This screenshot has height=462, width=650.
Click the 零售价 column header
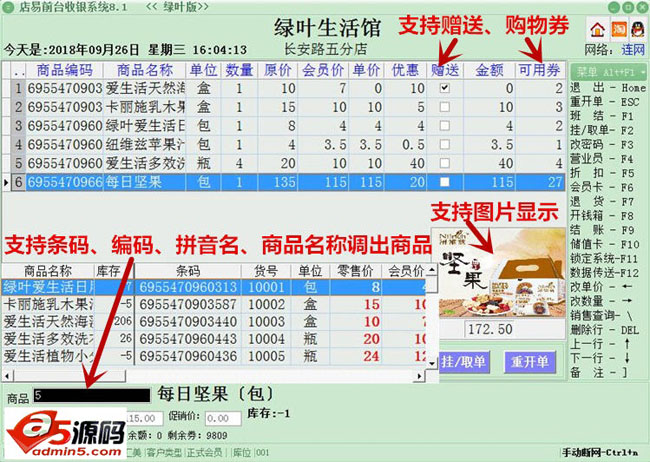pyautogui.click(x=355, y=271)
